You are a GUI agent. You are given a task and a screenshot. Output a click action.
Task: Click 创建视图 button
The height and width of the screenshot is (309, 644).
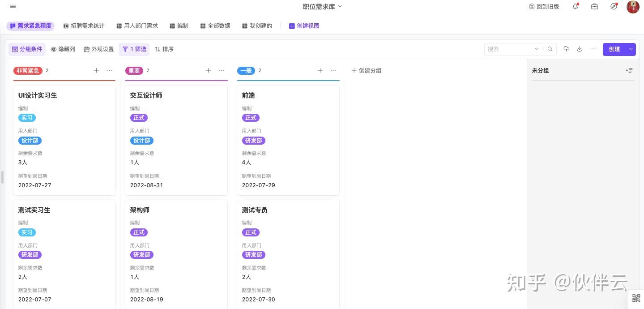[x=304, y=26]
